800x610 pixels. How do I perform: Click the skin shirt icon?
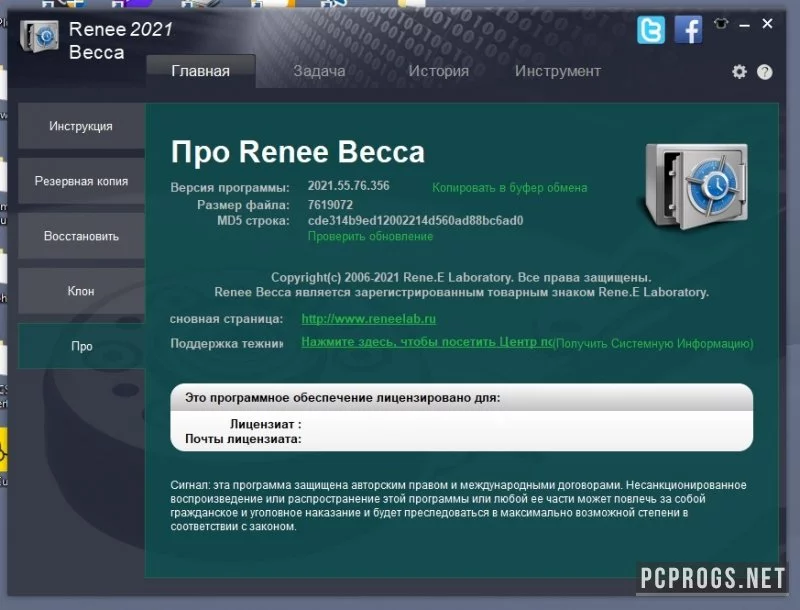click(x=721, y=23)
